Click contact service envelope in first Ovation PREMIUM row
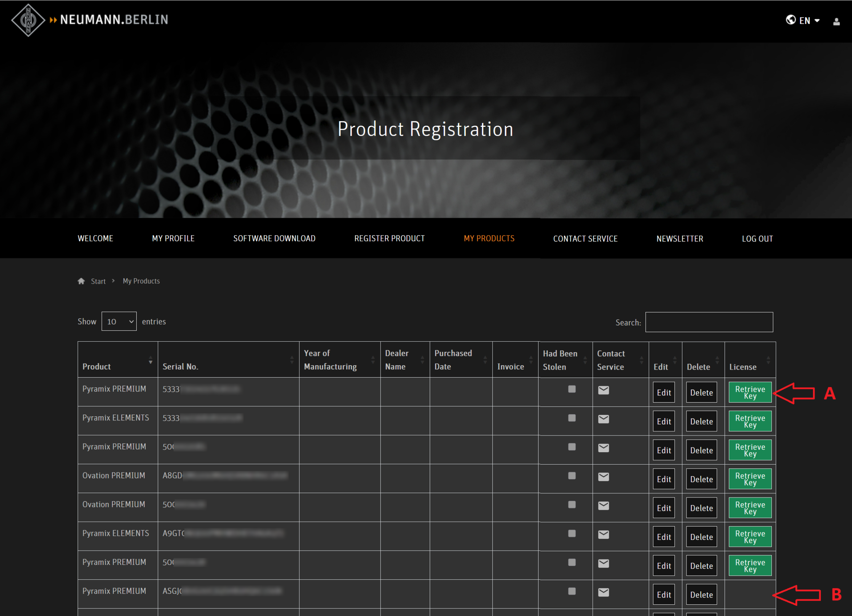This screenshot has height=616, width=852. pyautogui.click(x=603, y=477)
